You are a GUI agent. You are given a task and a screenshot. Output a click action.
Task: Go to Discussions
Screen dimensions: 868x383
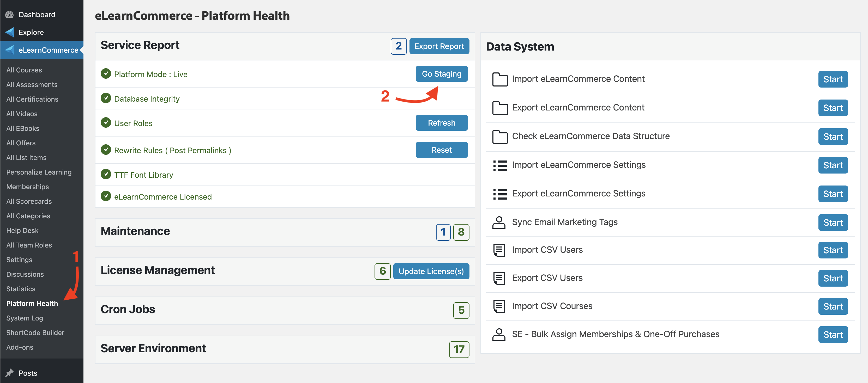tap(25, 274)
